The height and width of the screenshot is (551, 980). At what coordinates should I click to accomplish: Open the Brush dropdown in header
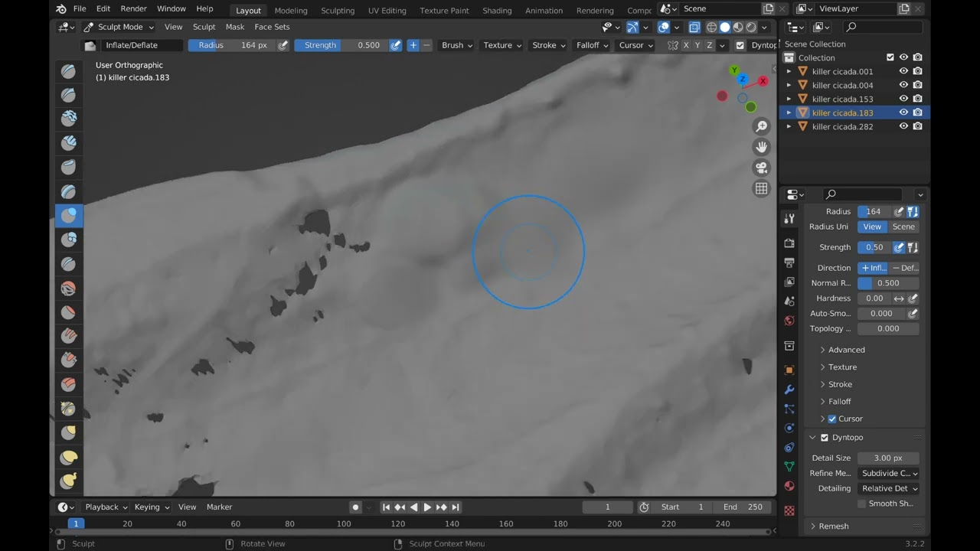click(x=457, y=45)
